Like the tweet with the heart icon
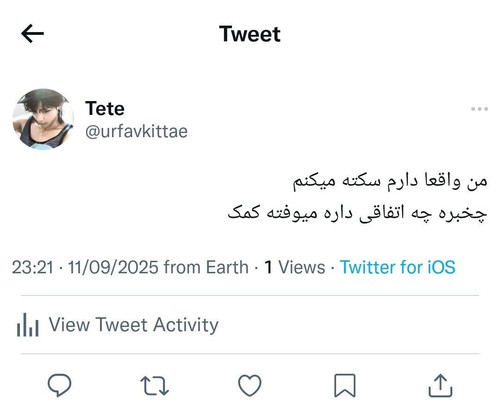This screenshot has width=500, height=410. (250, 385)
